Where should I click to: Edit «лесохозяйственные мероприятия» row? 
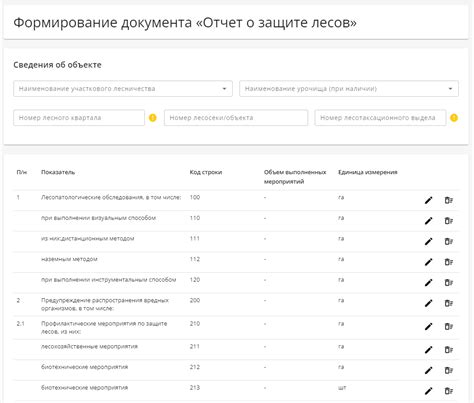[x=428, y=350]
